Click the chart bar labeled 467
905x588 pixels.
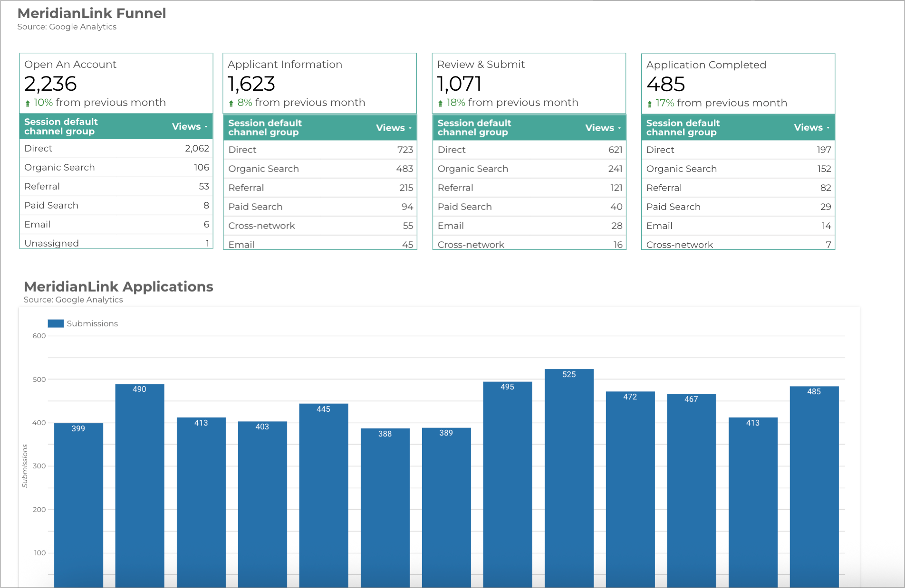(x=692, y=491)
